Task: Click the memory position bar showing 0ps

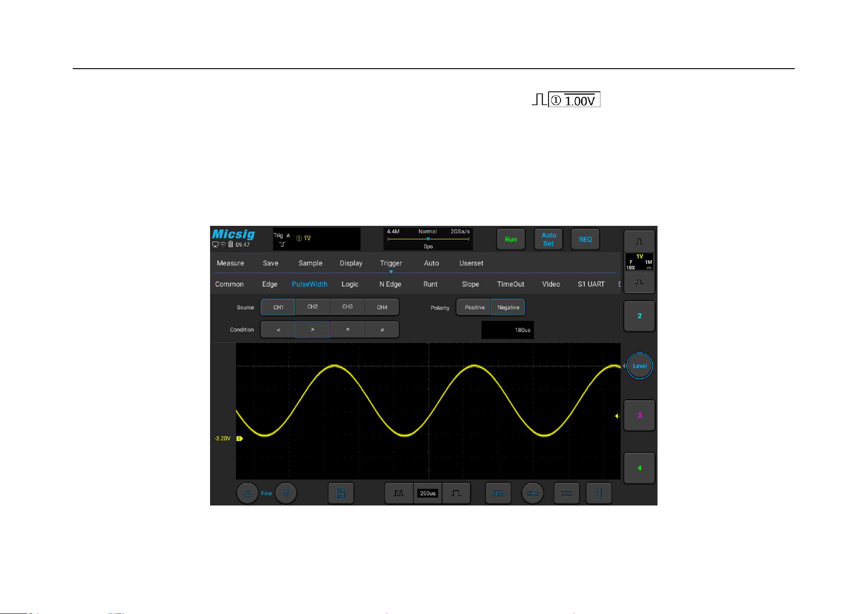Action: [x=428, y=239]
